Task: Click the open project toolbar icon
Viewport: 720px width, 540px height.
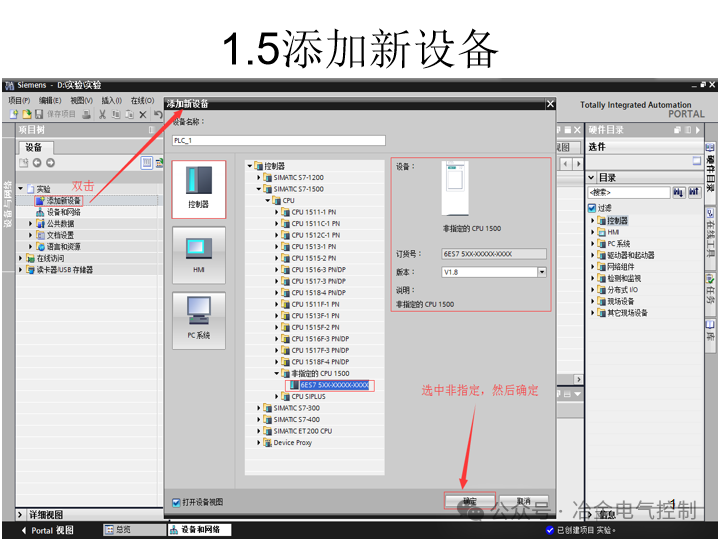Action: click(x=27, y=114)
